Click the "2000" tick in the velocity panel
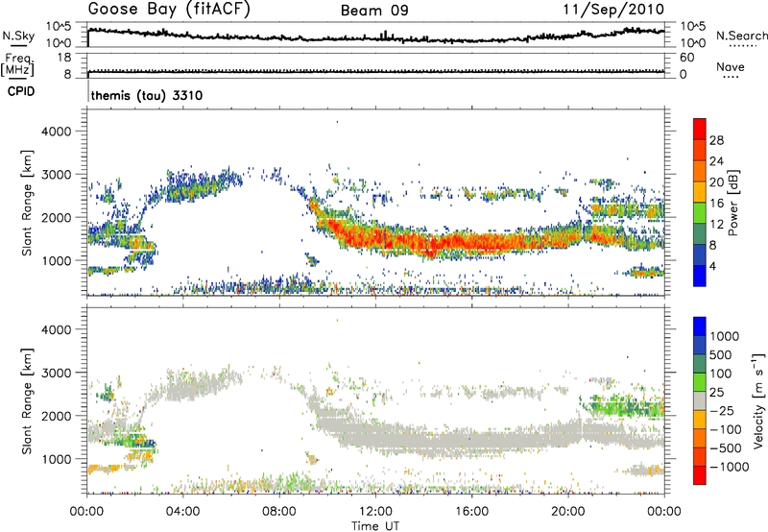Viewport: 768px width, 532px height. tap(57, 416)
